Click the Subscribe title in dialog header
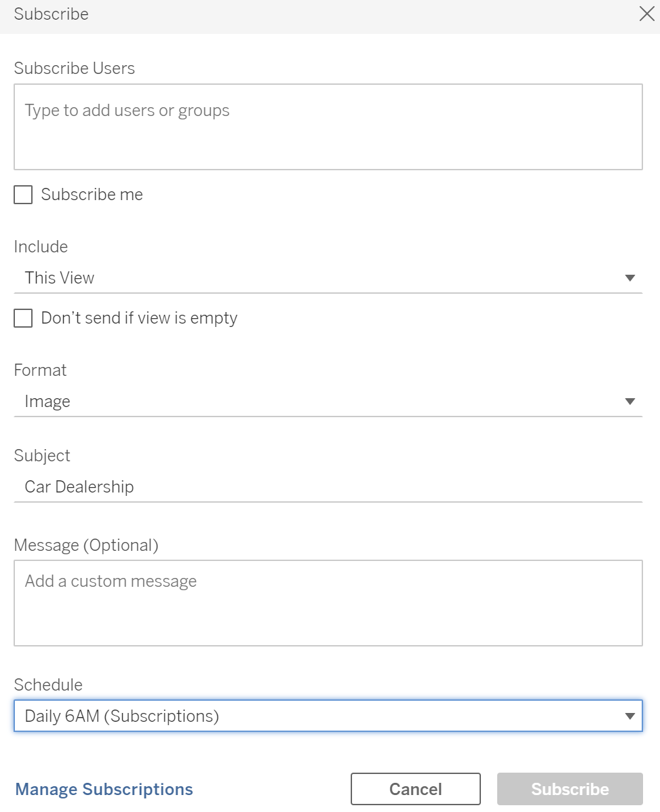 52,14
